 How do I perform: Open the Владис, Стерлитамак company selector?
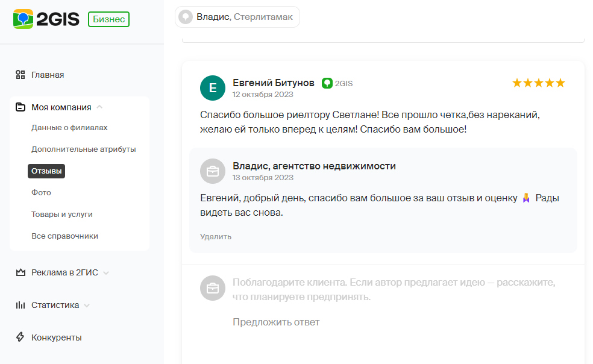(237, 17)
